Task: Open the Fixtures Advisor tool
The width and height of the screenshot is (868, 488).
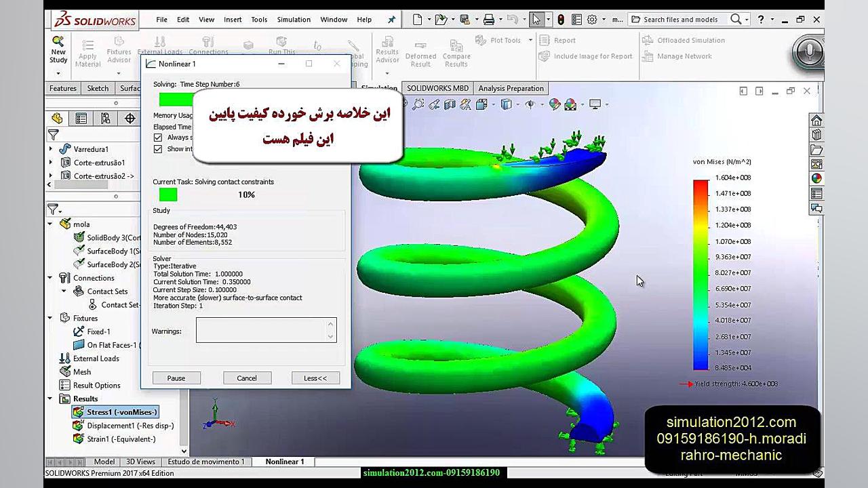Action: 119,49
